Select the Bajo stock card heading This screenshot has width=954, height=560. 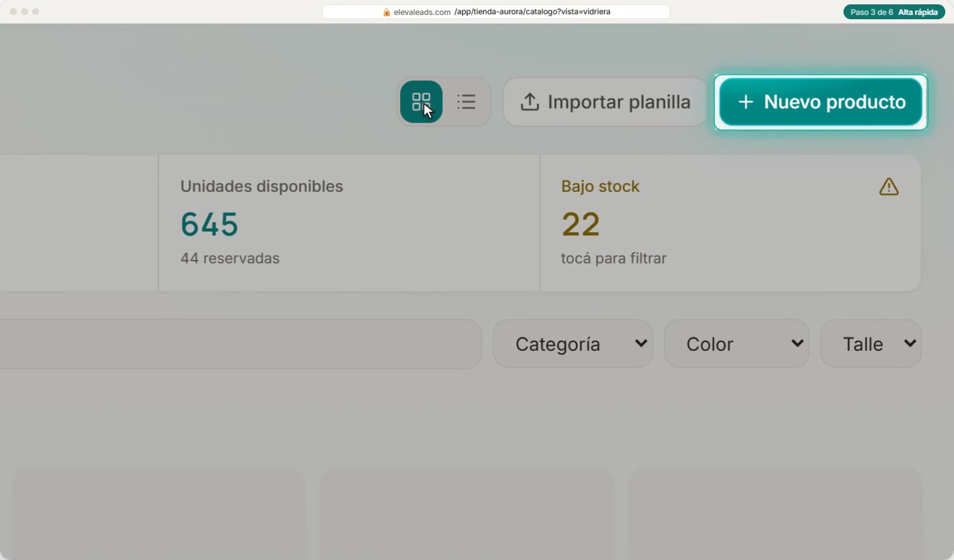[600, 186]
